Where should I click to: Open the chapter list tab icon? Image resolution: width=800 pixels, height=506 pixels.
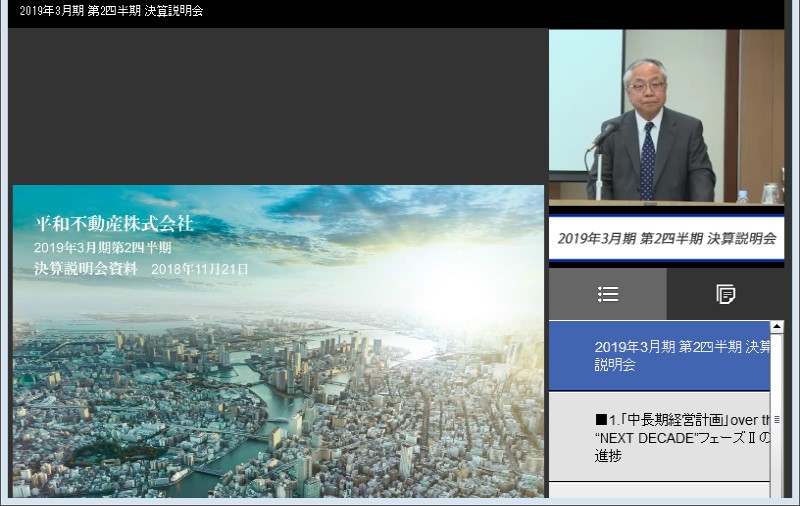[x=608, y=294]
